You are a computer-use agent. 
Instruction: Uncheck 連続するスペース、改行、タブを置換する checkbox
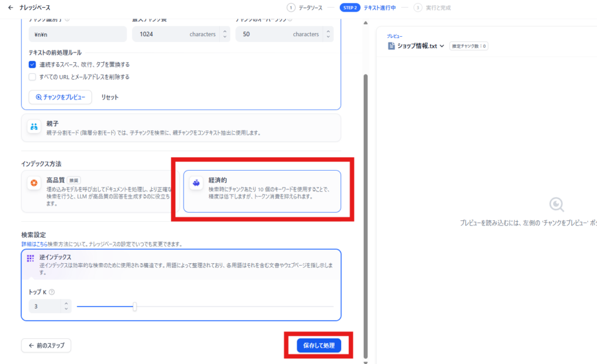[x=33, y=65]
